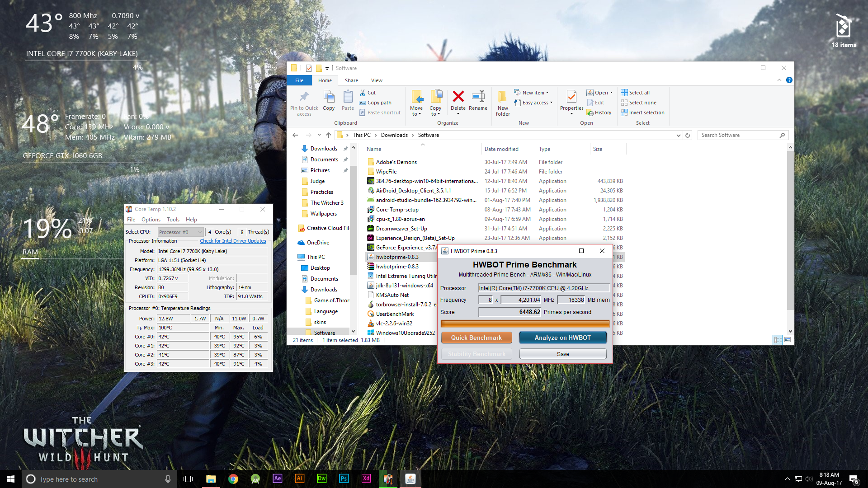The width and height of the screenshot is (868, 488).
Task: Open After Effects from taskbar
Action: click(x=277, y=479)
